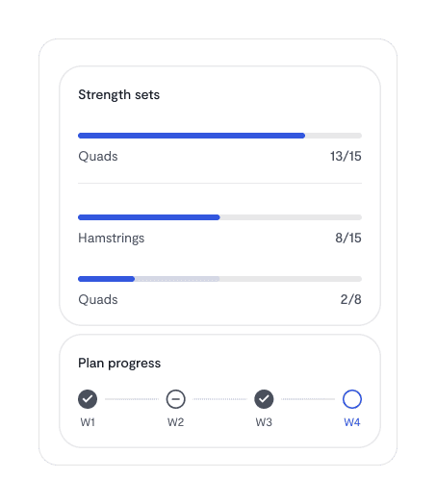Click the 2/8 set count

[x=350, y=299]
